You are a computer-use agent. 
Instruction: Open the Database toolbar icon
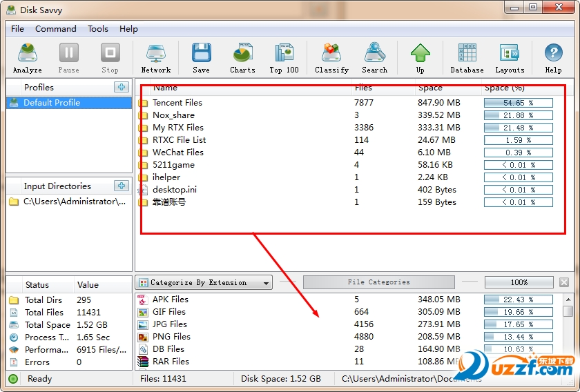click(467, 58)
